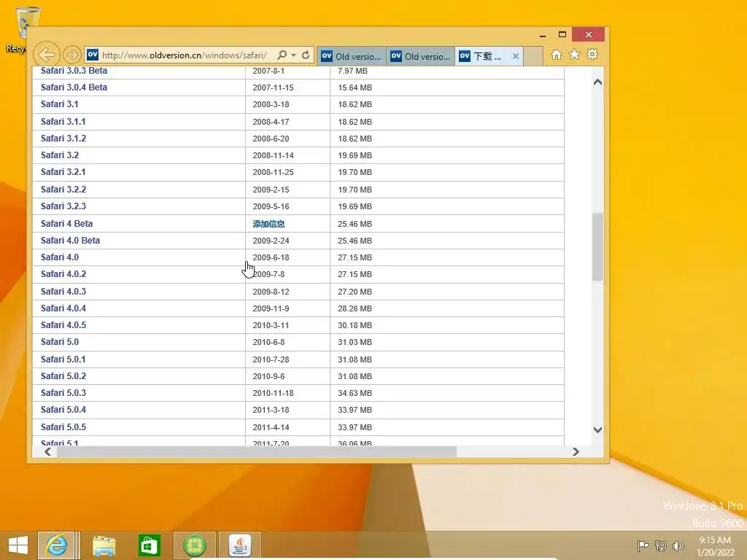Click the green round app taskbar icon
Image resolution: width=747 pixels, height=560 pixels.
point(195,545)
